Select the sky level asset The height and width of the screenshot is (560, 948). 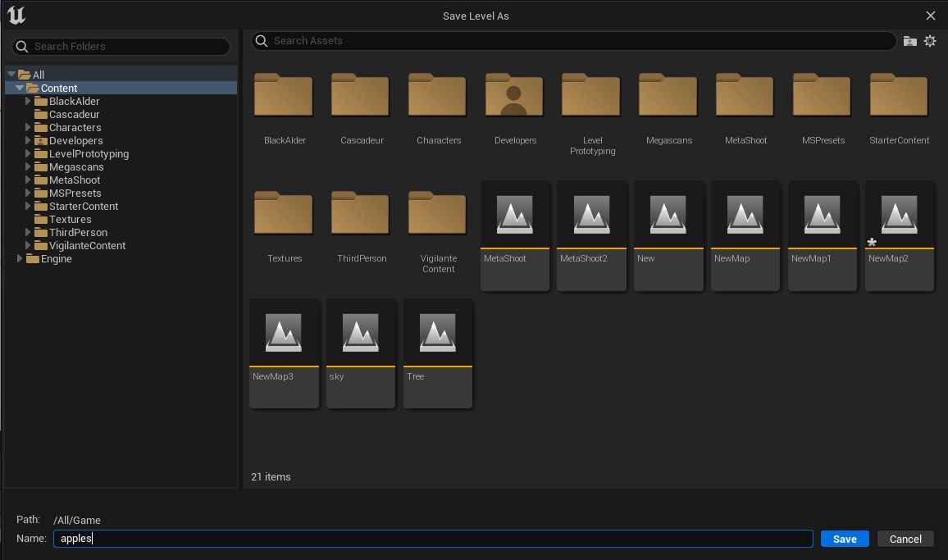[x=360, y=353]
